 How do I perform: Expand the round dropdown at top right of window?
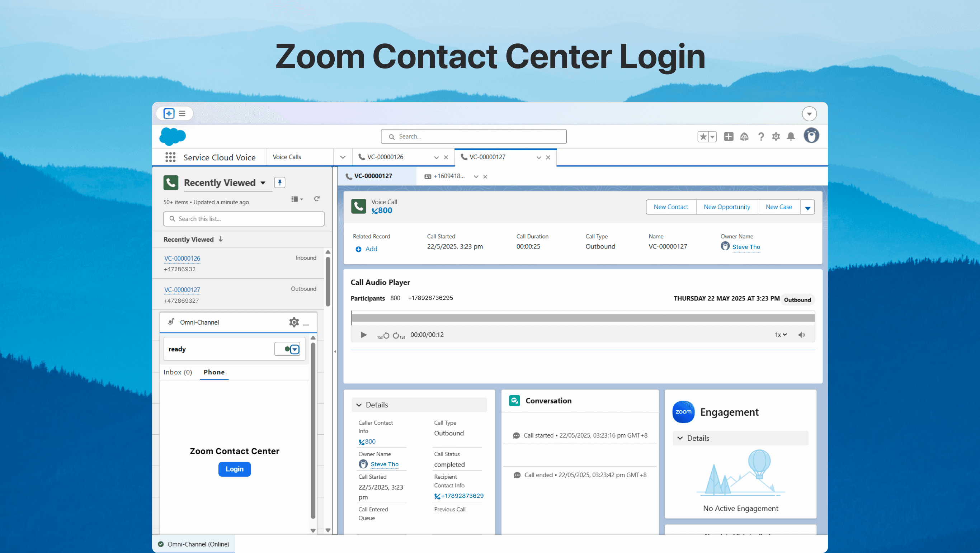pyautogui.click(x=809, y=114)
